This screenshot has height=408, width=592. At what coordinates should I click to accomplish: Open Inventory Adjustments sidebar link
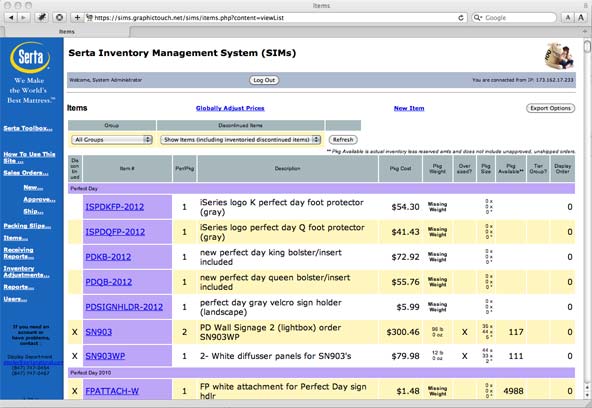coord(26,271)
